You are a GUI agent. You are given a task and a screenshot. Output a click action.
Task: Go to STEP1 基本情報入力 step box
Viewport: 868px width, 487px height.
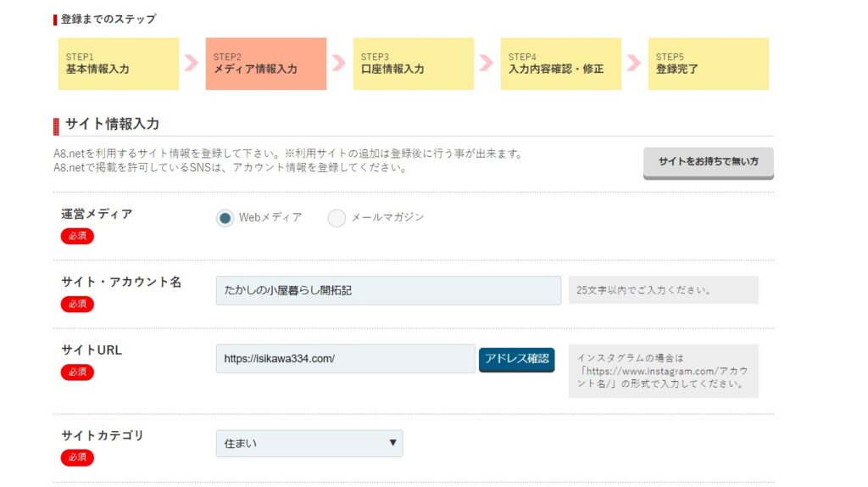(119, 64)
